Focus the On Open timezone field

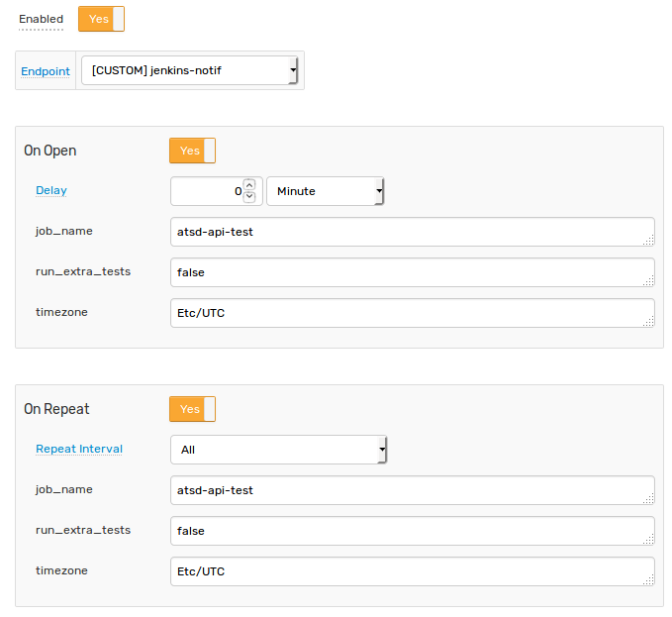click(413, 313)
